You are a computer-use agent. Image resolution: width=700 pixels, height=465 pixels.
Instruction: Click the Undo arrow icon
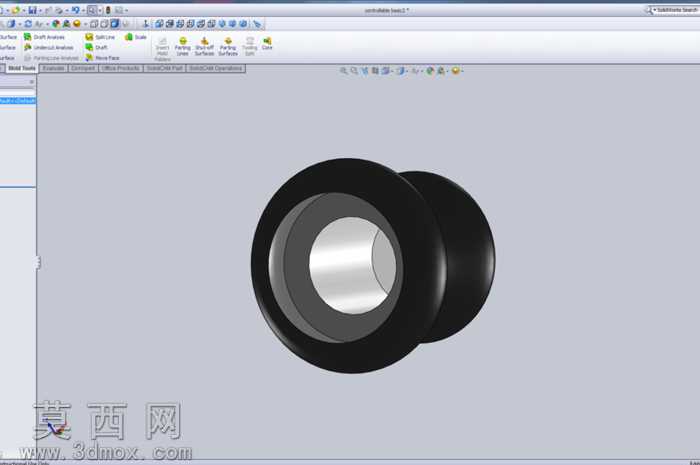click(x=75, y=10)
